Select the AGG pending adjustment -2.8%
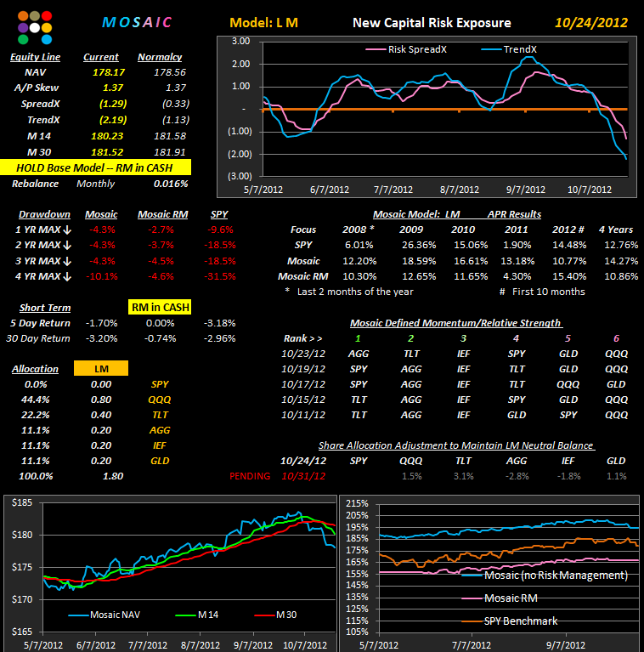The height and width of the screenshot is (652, 644). tap(517, 477)
